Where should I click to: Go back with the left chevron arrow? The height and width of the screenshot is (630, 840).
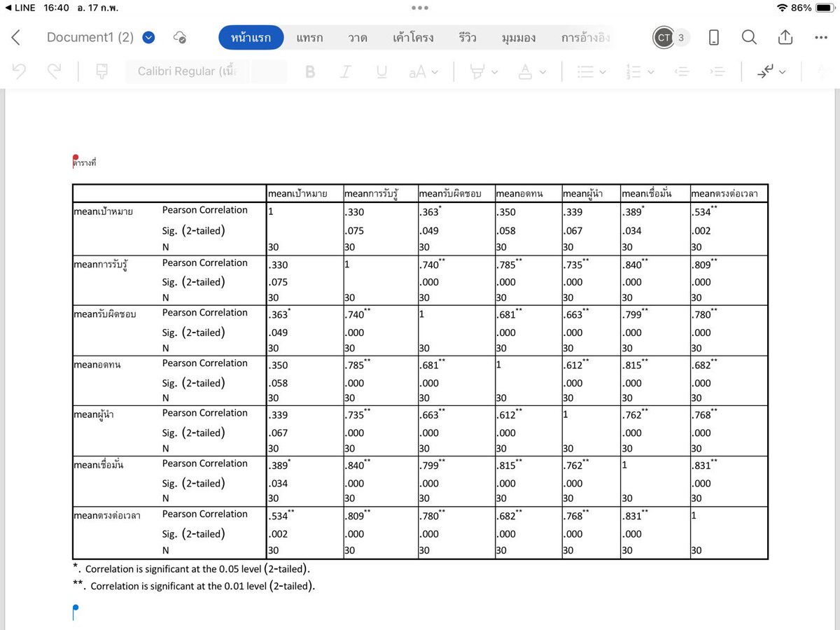click(15, 38)
